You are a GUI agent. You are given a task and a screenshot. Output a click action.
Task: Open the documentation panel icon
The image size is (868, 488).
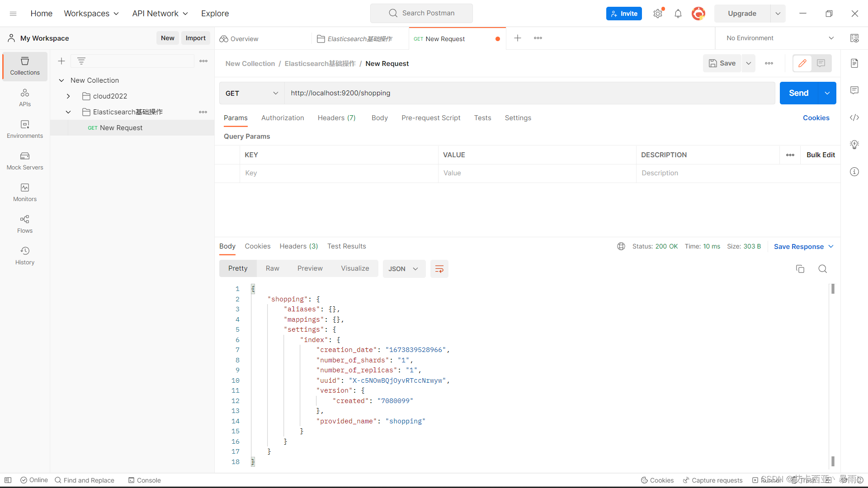click(854, 63)
